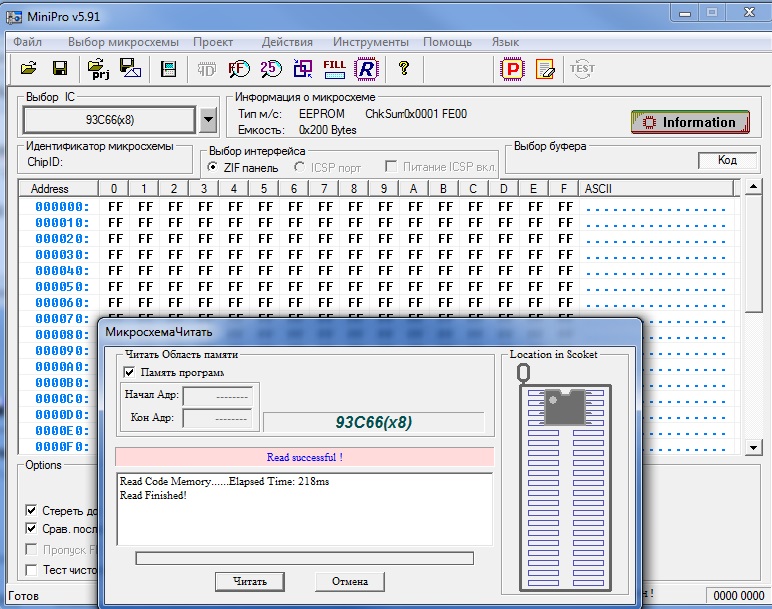
Task: Click the 93C66(x8) chip select button
Action: [x=109, y=120]
